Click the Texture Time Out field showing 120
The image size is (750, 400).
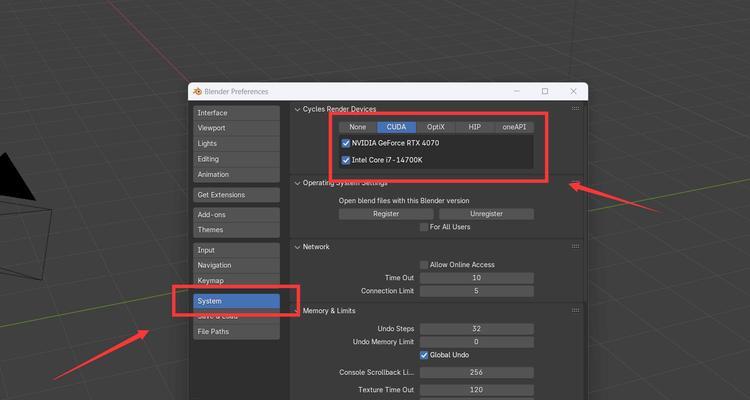pos(476,390)
